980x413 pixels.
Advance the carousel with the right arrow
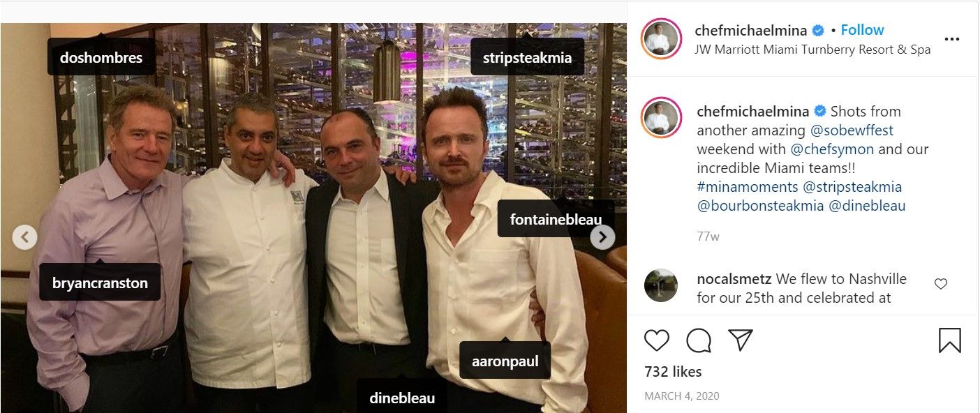(x=602, y=237)
